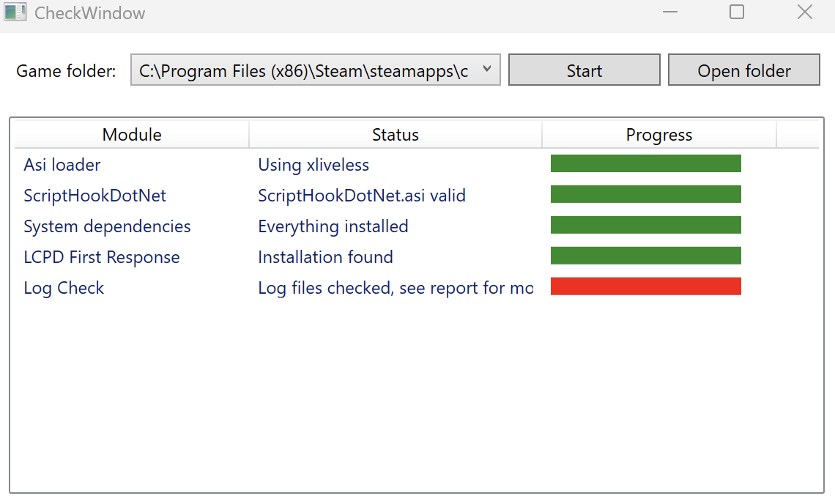Click the Status column header

(396, 135)
